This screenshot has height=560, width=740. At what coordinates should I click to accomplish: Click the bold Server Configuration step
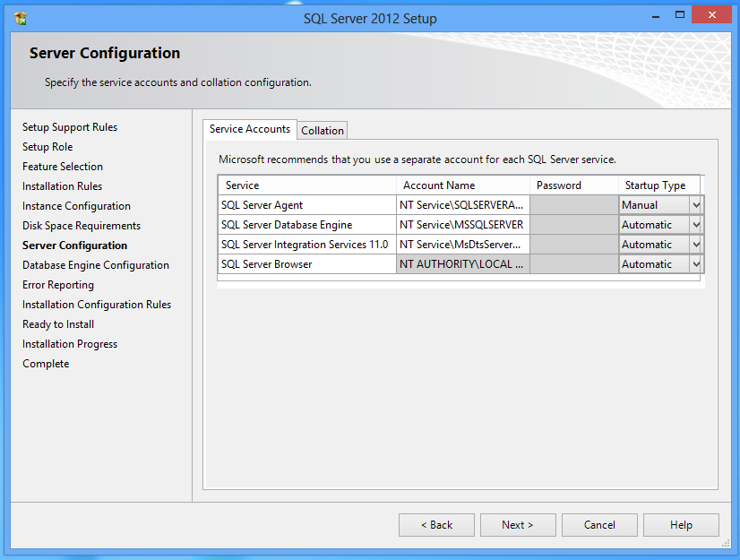tap(75, 246)
